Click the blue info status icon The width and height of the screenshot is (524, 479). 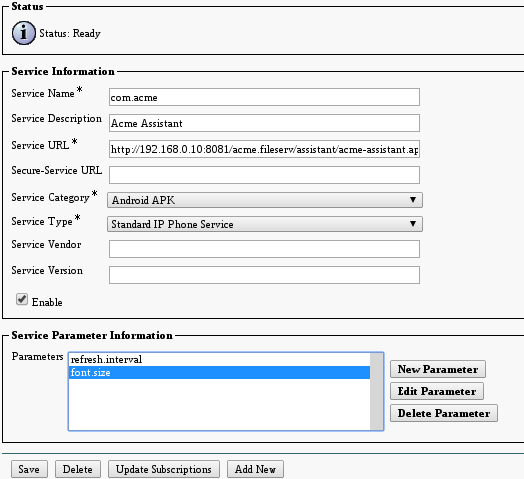coord(23,33)
